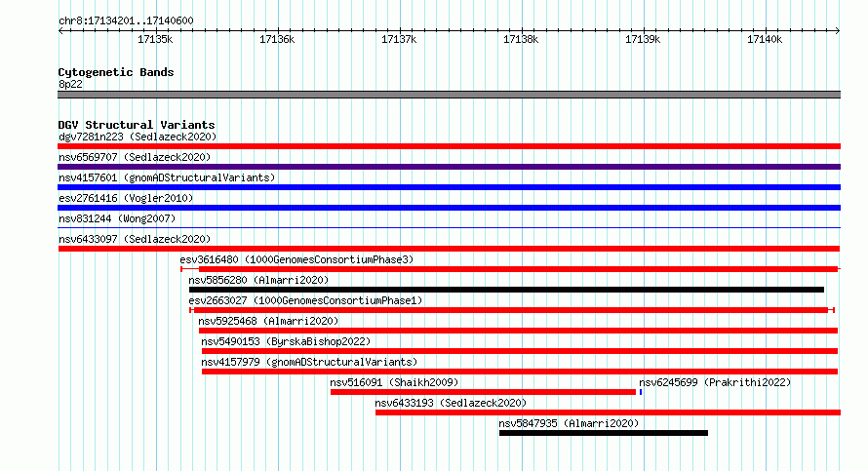This screenshot has height=471, width=868.
Task: Open nsv6245699 (Prakrithi2022) label
Action: coord(715,382)
